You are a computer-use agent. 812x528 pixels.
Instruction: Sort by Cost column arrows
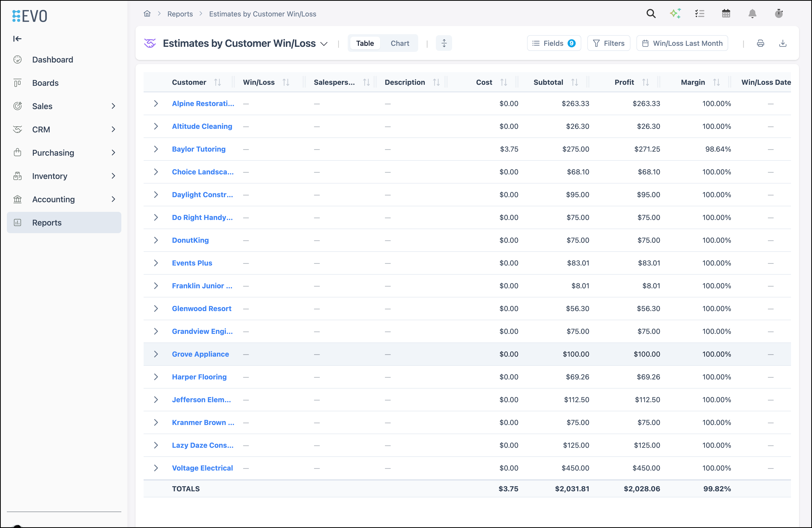click(x=504, y=82)
